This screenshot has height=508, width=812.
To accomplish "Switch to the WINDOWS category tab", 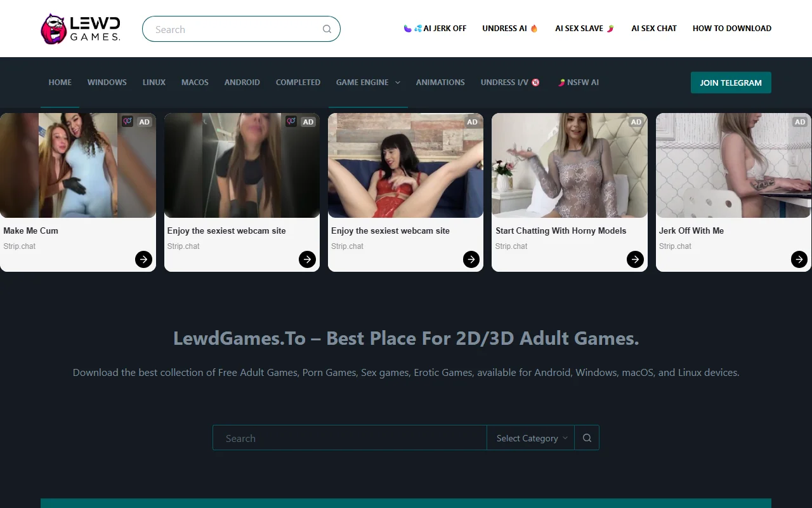I will point(107,82).
